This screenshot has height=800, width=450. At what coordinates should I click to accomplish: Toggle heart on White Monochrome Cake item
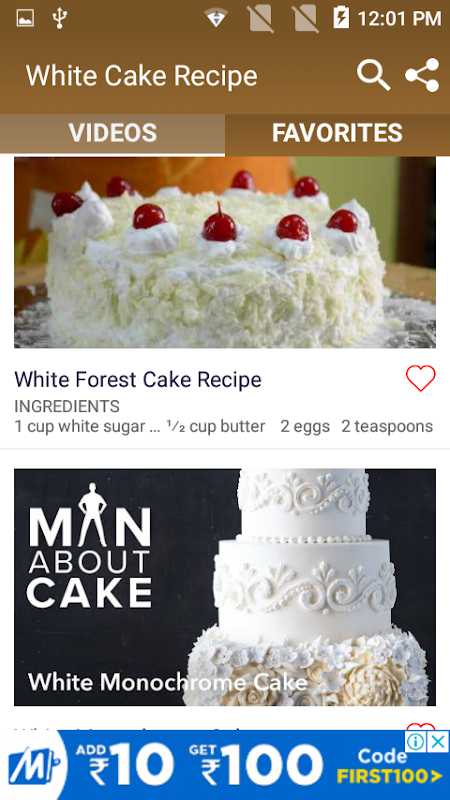coord(420,726)
